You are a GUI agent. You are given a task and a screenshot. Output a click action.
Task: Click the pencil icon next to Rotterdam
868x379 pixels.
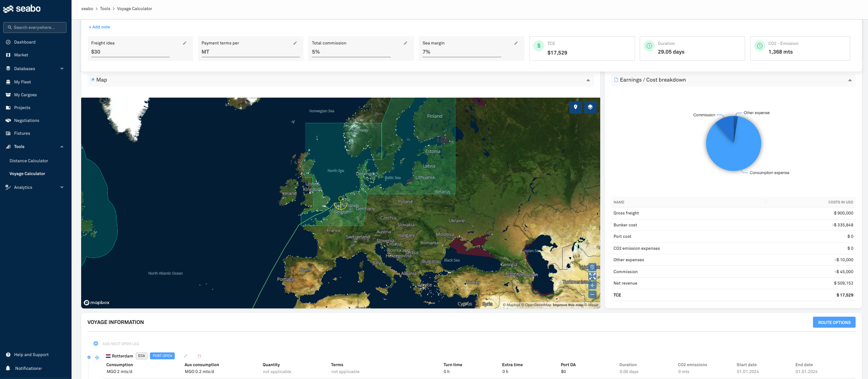[x=186, y=356]
